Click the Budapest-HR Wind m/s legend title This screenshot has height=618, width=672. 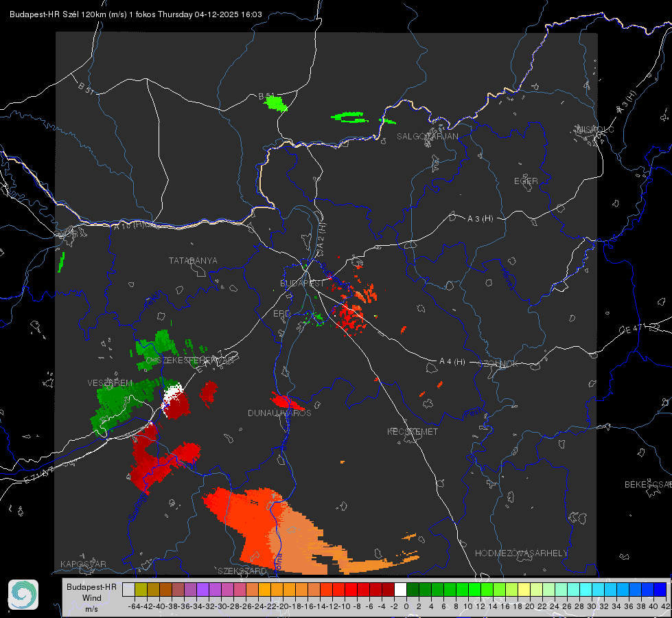point(91,598)
